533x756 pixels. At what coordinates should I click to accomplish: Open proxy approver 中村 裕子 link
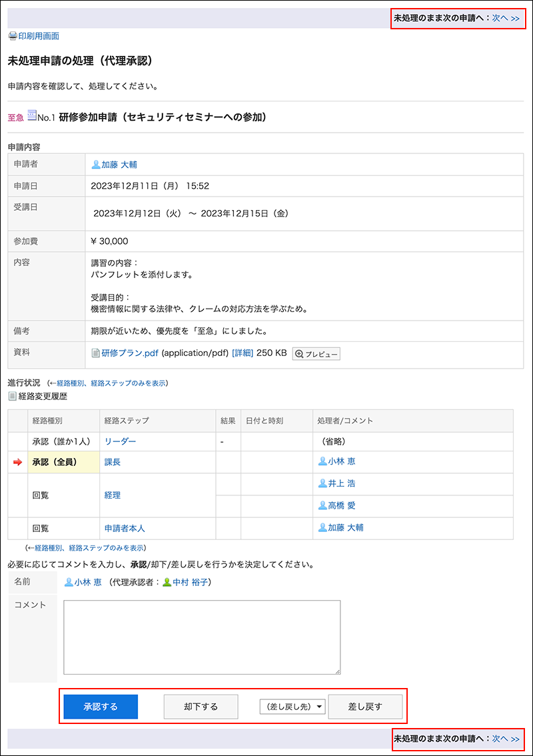click(x=191, y=583)
